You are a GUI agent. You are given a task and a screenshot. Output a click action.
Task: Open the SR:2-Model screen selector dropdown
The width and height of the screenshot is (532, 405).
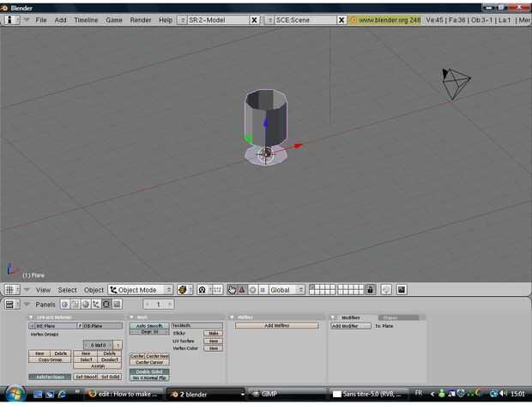pyautogui.click(x=183, y=21)
